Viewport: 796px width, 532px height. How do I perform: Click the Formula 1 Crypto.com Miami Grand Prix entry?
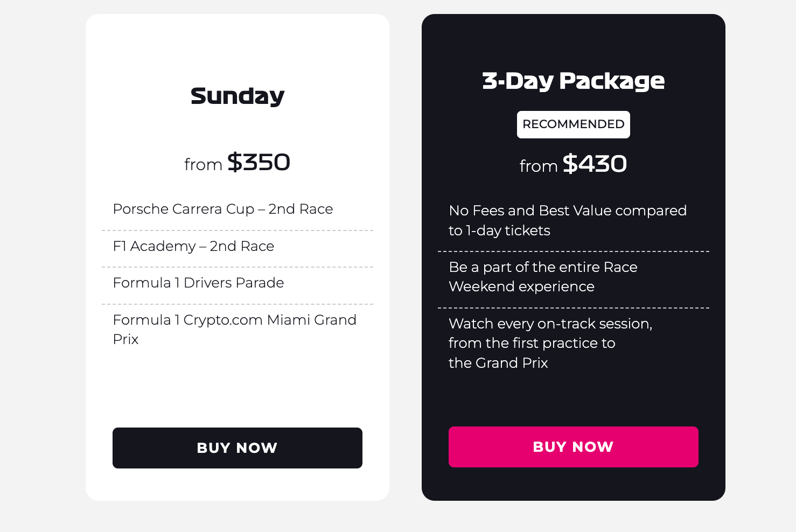(234, 329)
